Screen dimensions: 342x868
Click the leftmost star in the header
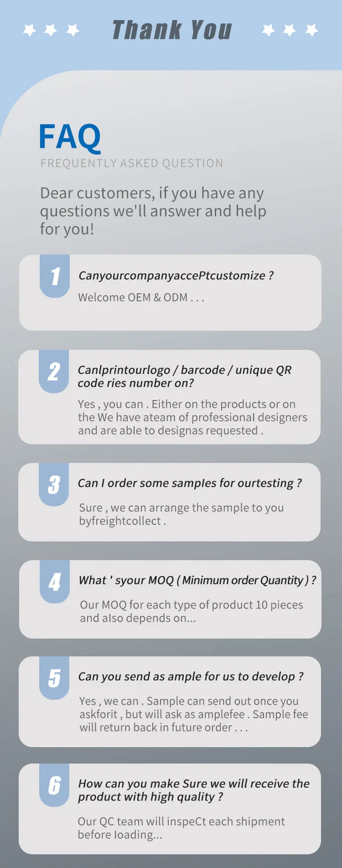30,30
